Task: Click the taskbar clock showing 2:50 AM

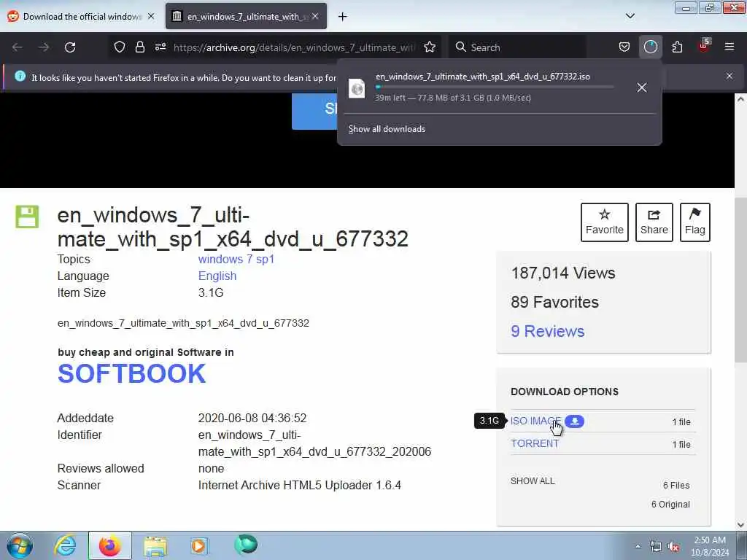Action: pos(710,546)
